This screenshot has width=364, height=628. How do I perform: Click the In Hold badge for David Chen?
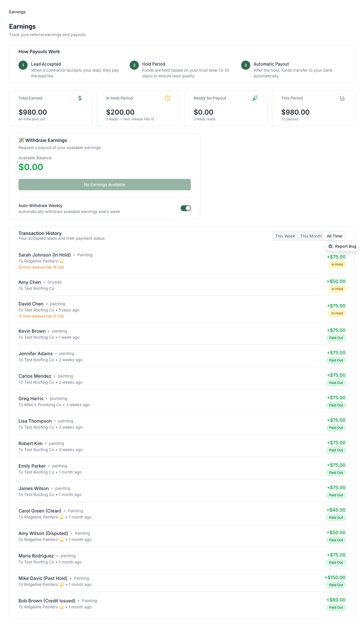337,313
